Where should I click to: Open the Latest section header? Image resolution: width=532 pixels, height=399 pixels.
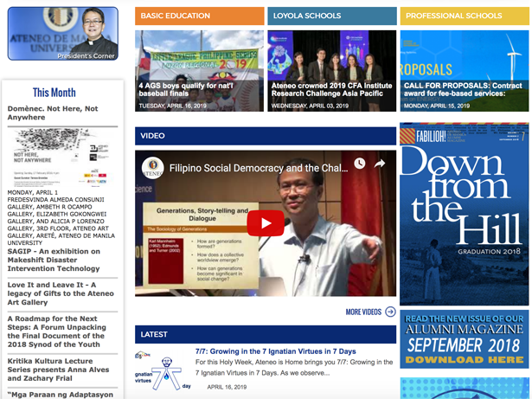tap(266, 334)
